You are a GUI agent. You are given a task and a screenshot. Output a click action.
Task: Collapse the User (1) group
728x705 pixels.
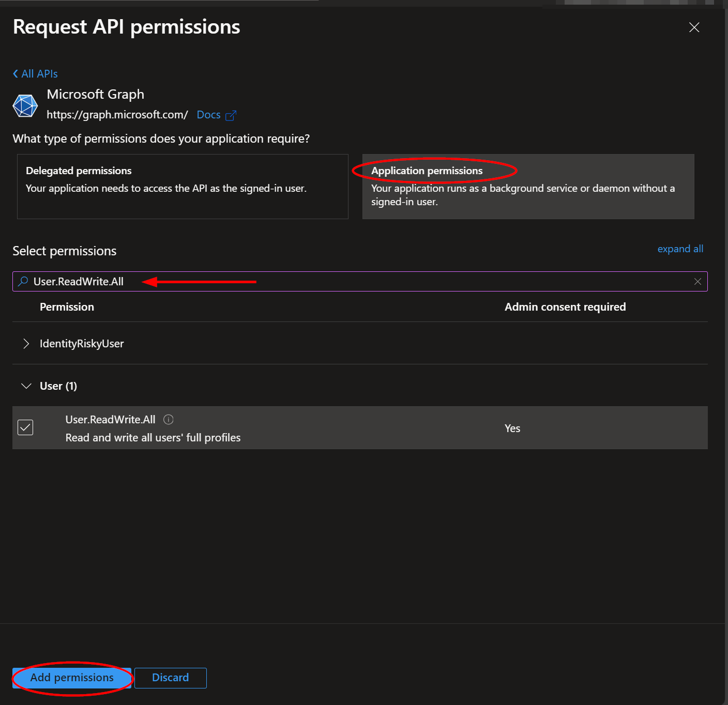[x=26, y=386]
